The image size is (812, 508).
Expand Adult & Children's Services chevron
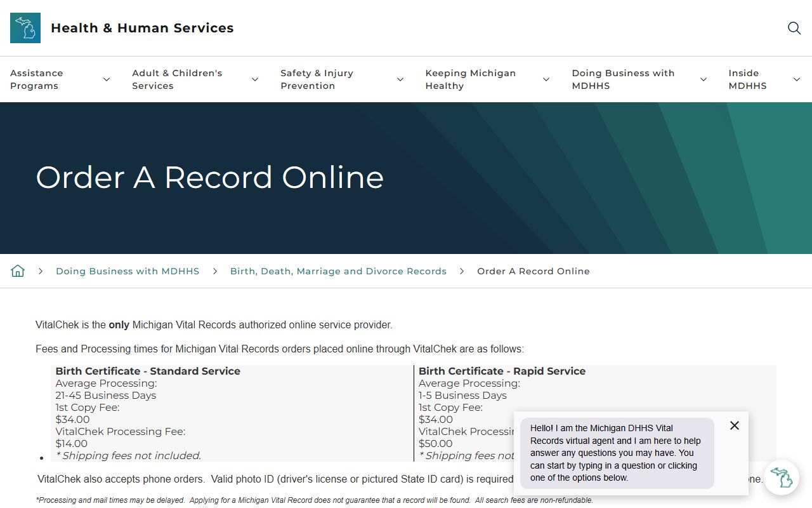tap(255, 79)
